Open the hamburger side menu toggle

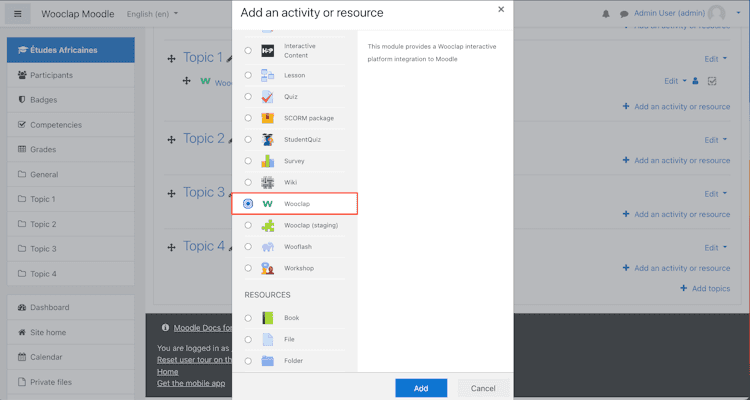click(x=18, y=14)
